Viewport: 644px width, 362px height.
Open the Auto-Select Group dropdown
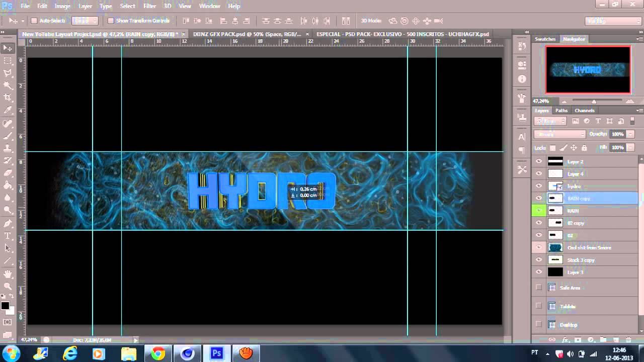point(85,21)
